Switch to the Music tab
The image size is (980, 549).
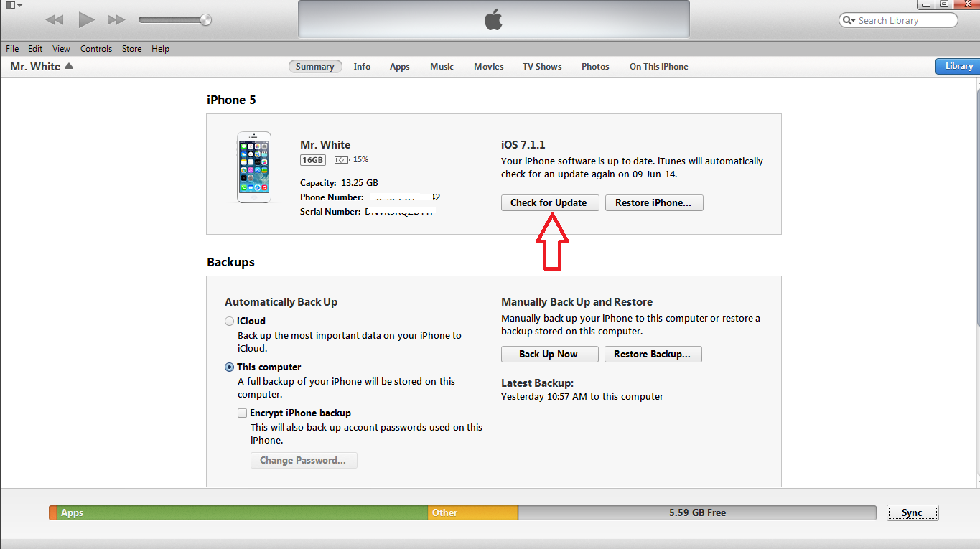[x=442, y=67]
